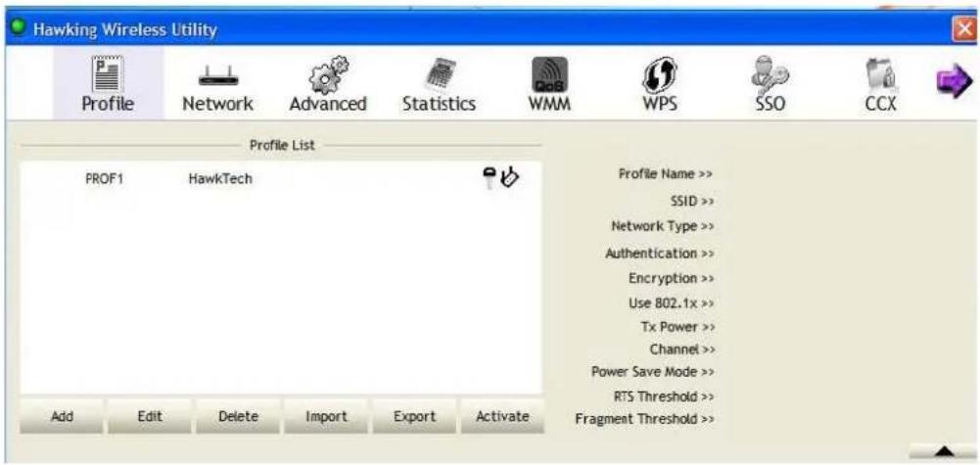This screenshot has width=980, height=465.
Task: Click the Edit button
Action: tap(150, 416)
